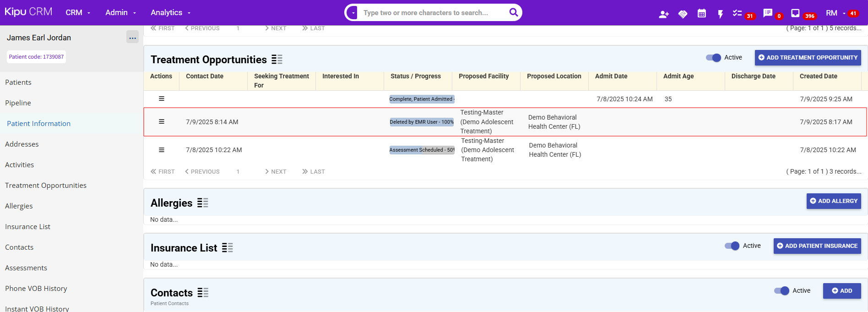Select Assessments in the left sidebar
This screenshot has width=868, height=312.
pos(26,268)
